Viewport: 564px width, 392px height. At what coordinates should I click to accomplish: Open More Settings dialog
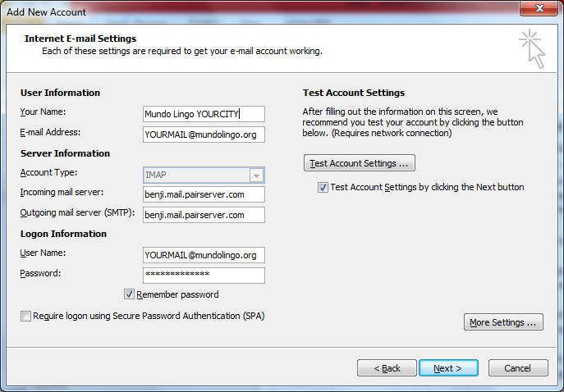(503, 322)
